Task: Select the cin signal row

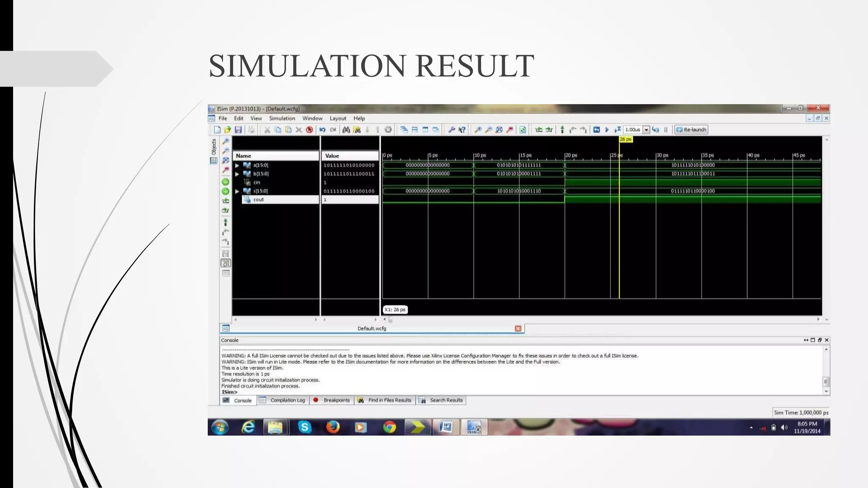Action: point(257,183)
